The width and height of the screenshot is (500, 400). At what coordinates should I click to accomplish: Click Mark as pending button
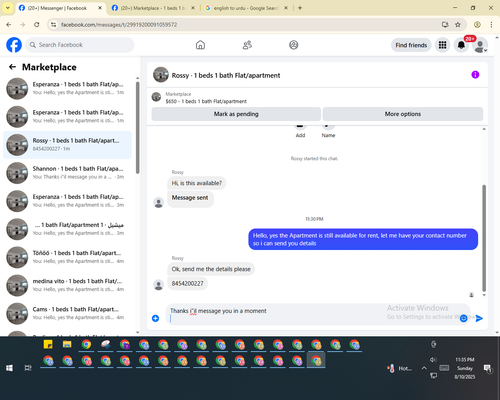[x=236, y=114]
